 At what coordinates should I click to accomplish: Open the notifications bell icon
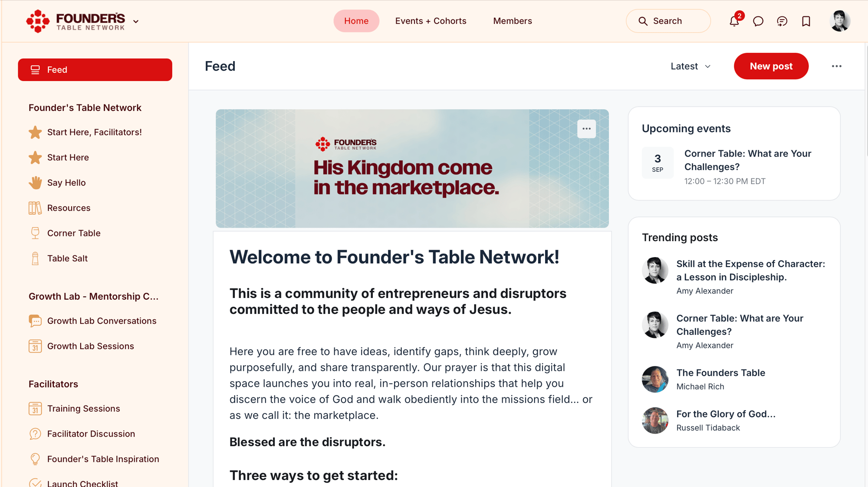(x=734, y=21)
